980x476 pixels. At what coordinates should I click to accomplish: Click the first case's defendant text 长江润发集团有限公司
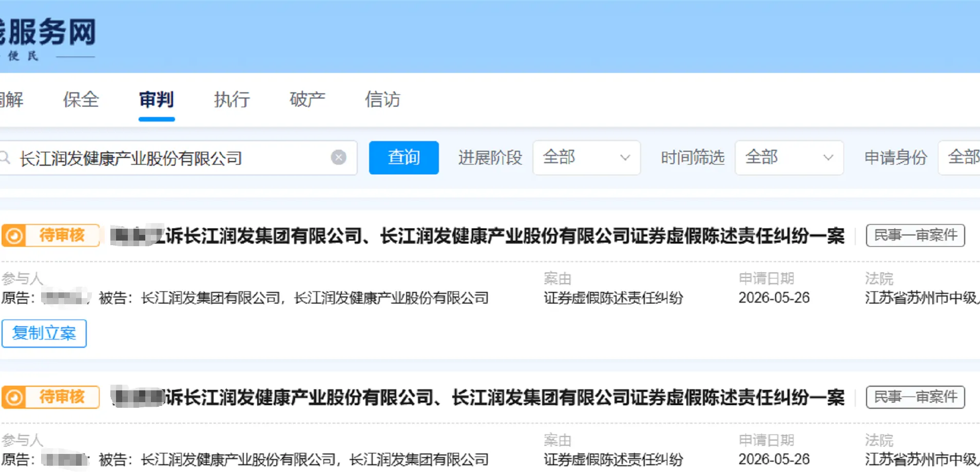[210, 298]
